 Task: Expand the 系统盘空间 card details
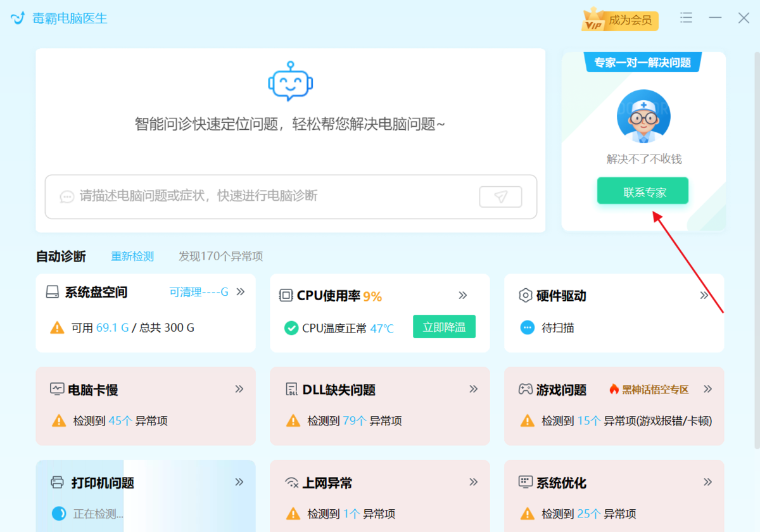(239, 293)
